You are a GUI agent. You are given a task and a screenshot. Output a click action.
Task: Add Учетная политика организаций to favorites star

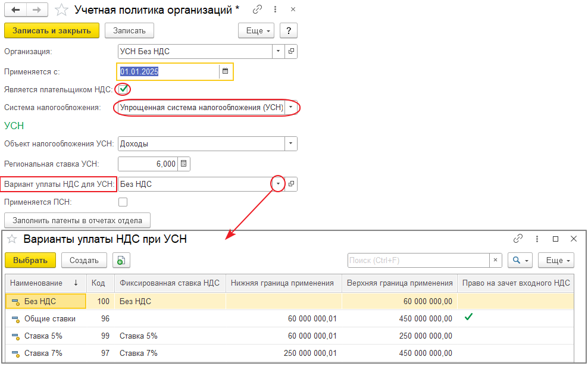click(61, 10)
